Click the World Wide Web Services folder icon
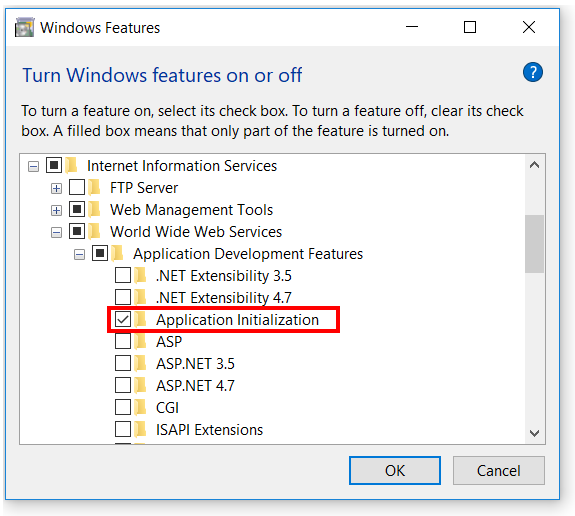The width and height of the screenshot is (575, 516). [x=94, y=231]
